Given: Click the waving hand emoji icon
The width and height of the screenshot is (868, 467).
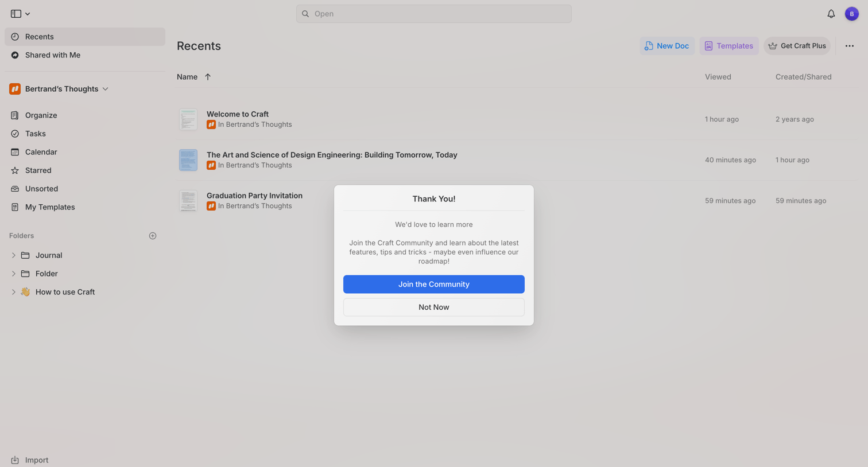Looking at the screenshot, I should 25,292.
